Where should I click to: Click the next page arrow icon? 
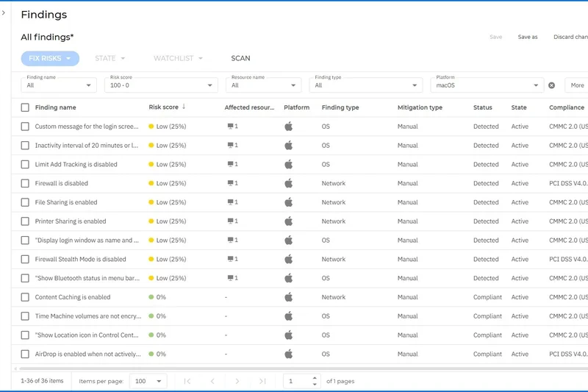coord(237,381)
